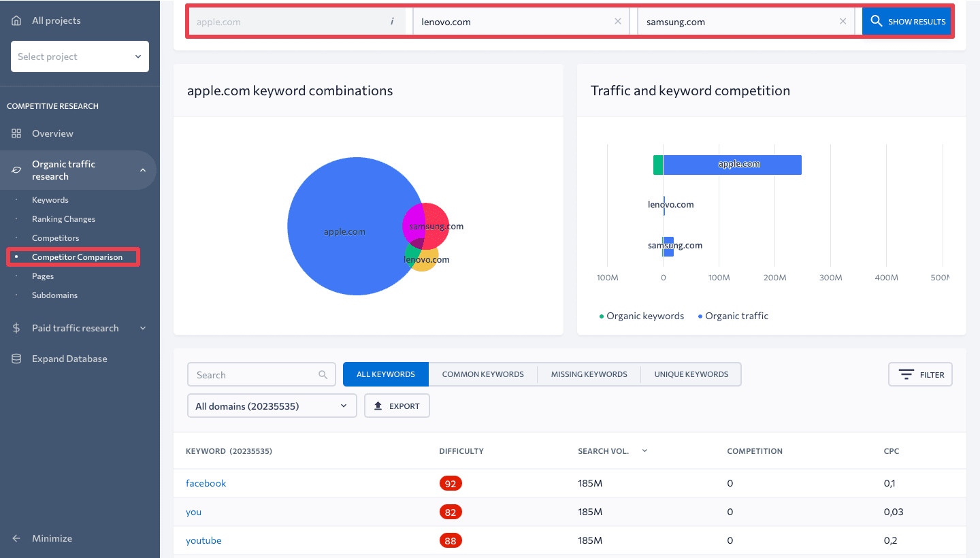The image size is (980, 558).
Task: Click CPC value 0,03
Action: [894, 512]
